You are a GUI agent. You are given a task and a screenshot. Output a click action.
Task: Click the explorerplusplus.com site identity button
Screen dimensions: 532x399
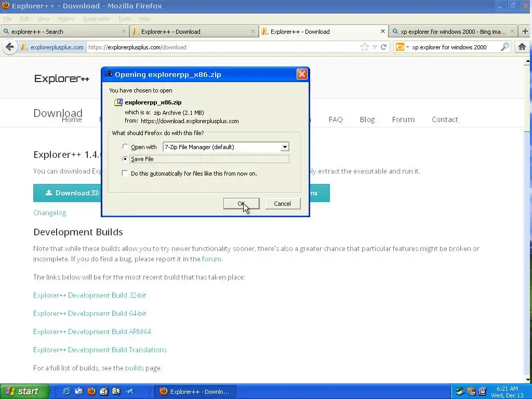point(51,47)
